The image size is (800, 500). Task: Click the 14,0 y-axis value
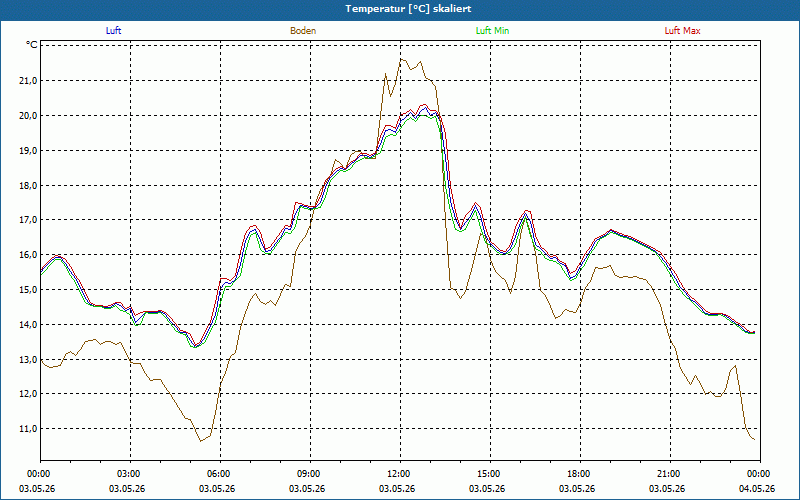click(29, 324)
